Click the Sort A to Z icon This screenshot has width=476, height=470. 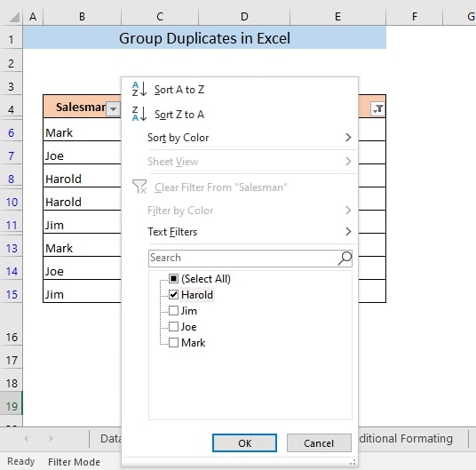tap(139, 89)
